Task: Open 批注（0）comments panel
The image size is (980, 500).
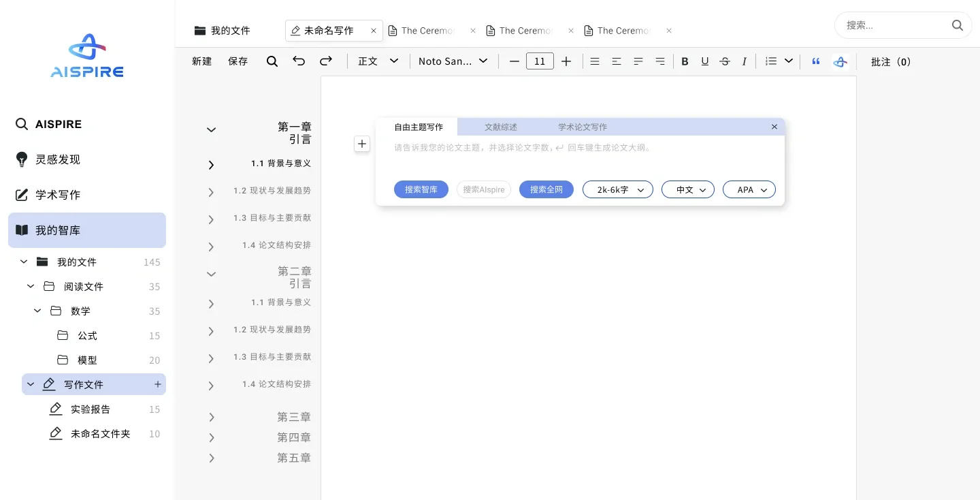Action: point(891,61)
